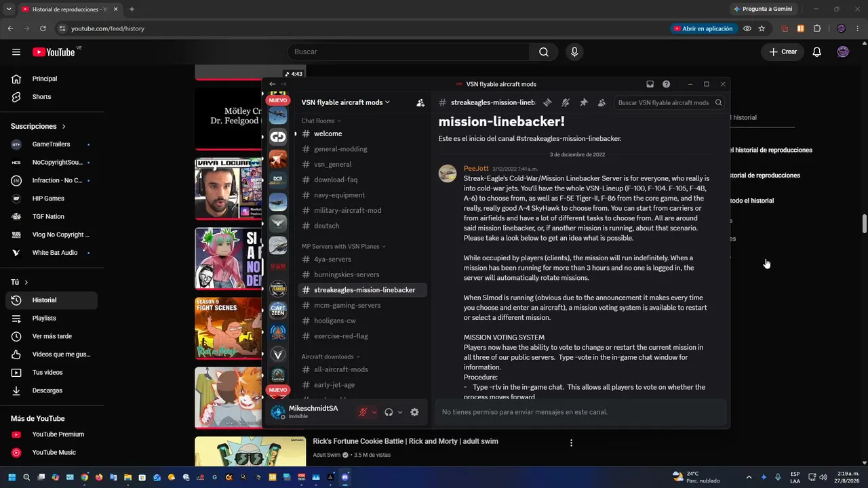Open the Flanker server icon
This screenshot has width=868, height=488.
pyautogui.click(x=278, y=289)
